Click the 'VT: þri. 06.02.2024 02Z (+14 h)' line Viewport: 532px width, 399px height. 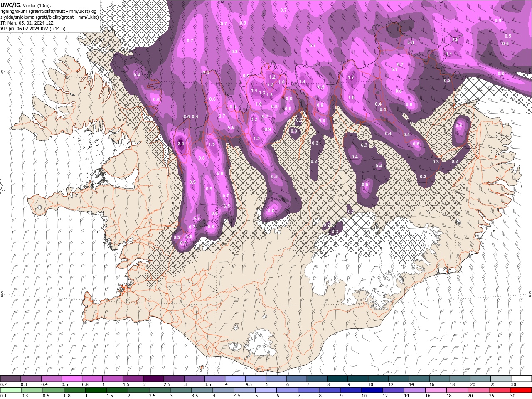(33, 29)
